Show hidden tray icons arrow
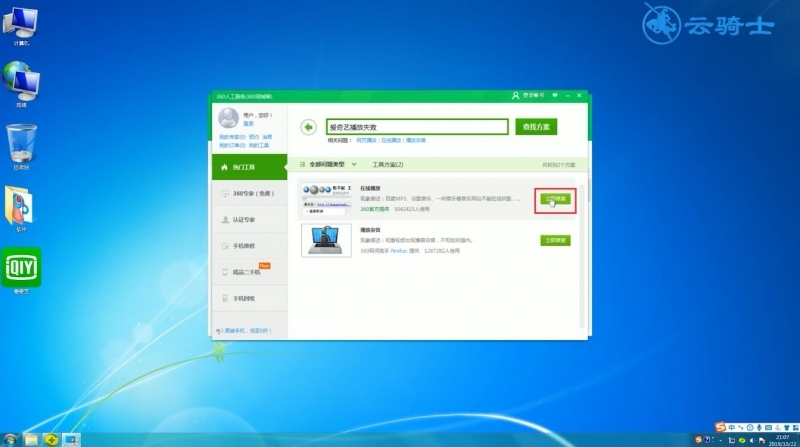Image resolution: width=800 pixels, height=447 pixels. pyautogui.click(x=720, y=440)
